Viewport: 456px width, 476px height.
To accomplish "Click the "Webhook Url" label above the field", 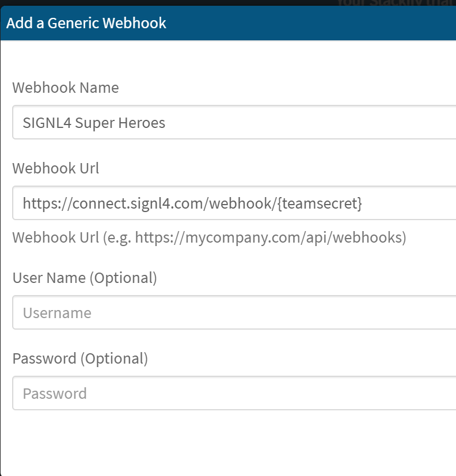I will pyautogui.click(x=56, y=168).
